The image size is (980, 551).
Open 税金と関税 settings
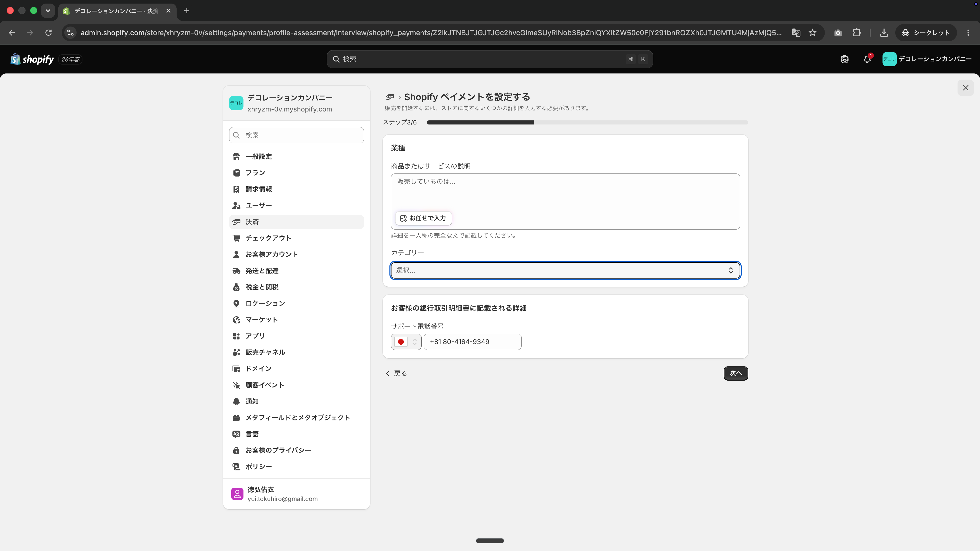[296, 287]
